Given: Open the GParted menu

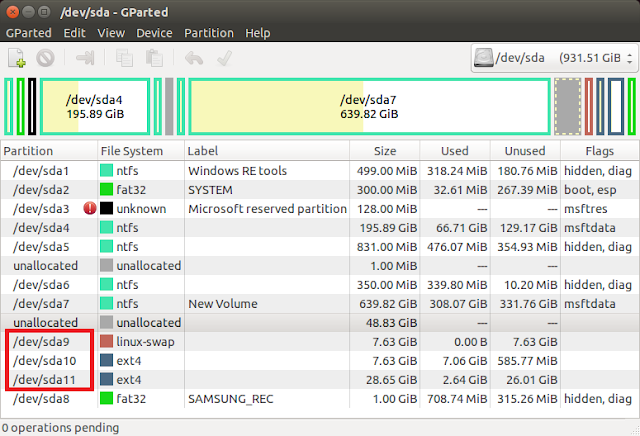Looking at the screenshot, I should tap(29, 33).
